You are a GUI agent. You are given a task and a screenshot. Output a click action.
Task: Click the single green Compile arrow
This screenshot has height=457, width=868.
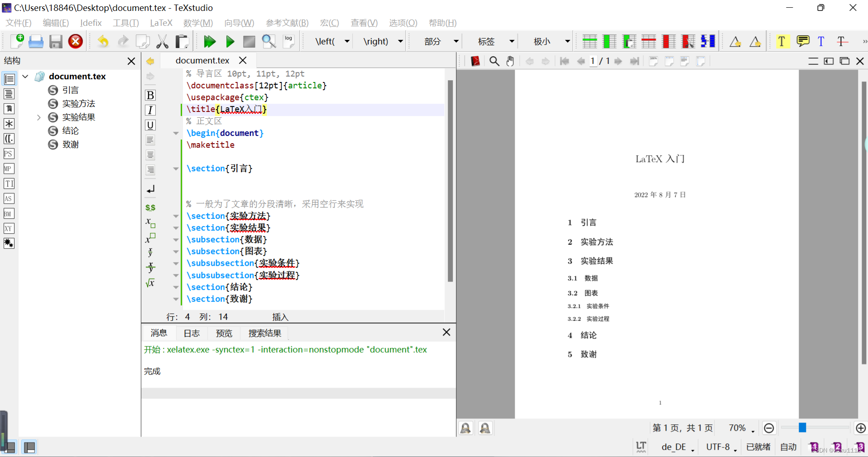click(230, 41)
